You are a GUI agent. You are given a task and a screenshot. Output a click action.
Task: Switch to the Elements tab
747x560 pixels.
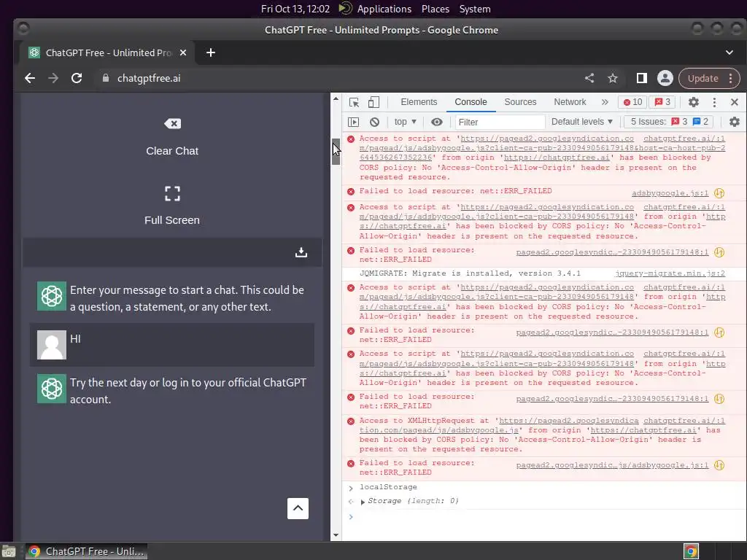pyautogui.click(x=419, y=102)
